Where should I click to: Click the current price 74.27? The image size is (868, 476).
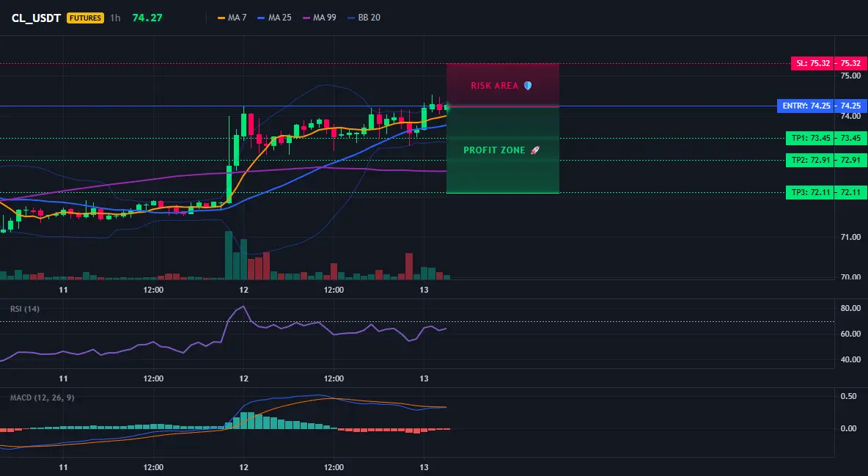click(147, 18)
